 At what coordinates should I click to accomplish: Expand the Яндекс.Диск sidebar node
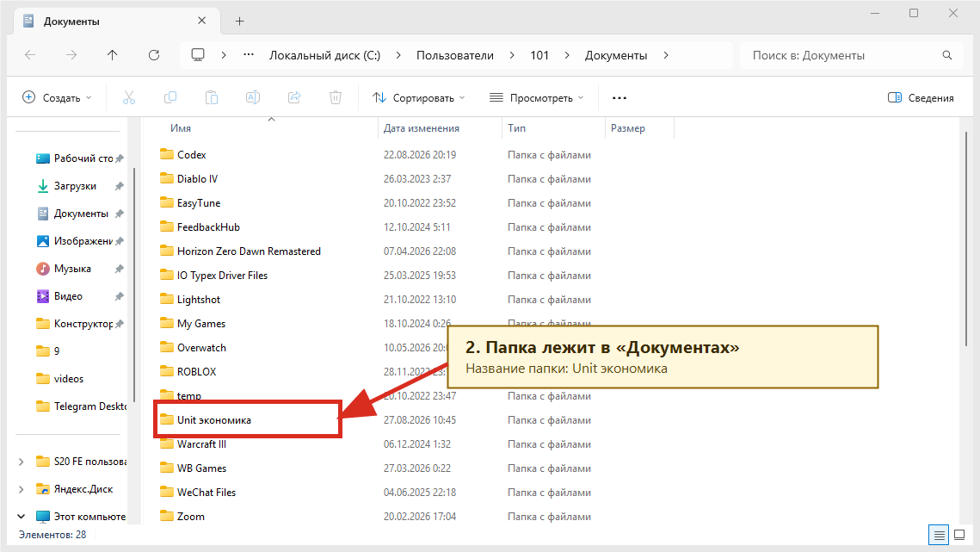(22, 489)
